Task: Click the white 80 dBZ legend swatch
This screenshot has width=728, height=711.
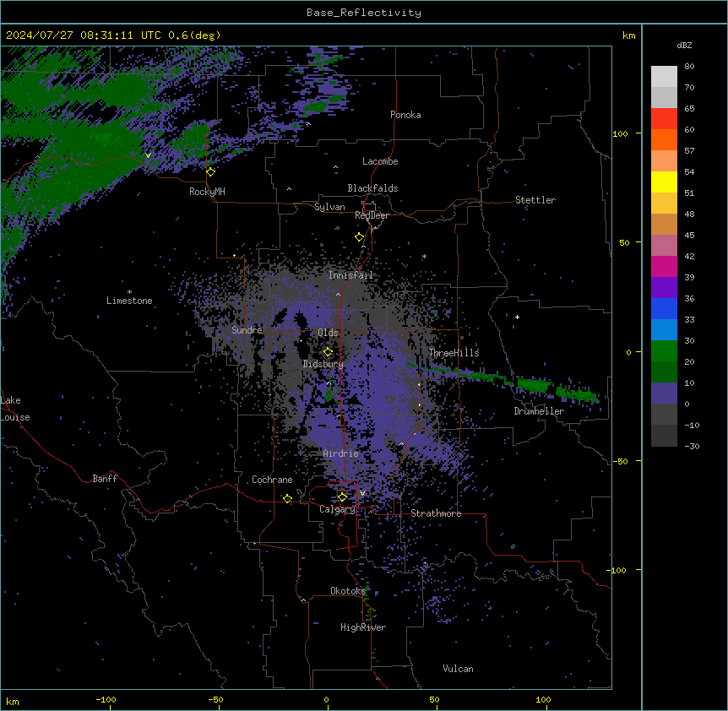Action: [664, 76]
